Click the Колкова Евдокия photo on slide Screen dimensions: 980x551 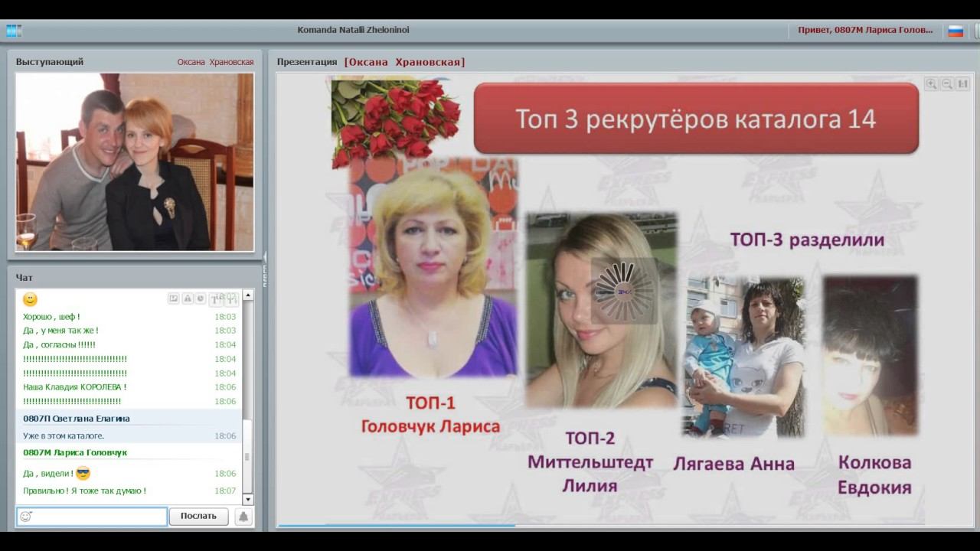pyautogui.click(x=871, y=357)
